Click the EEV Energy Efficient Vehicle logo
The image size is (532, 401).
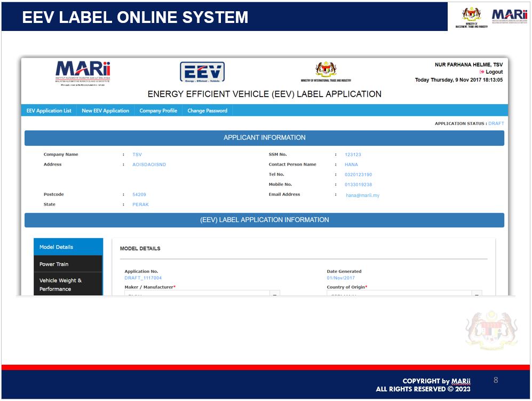[x=202, y=72]
